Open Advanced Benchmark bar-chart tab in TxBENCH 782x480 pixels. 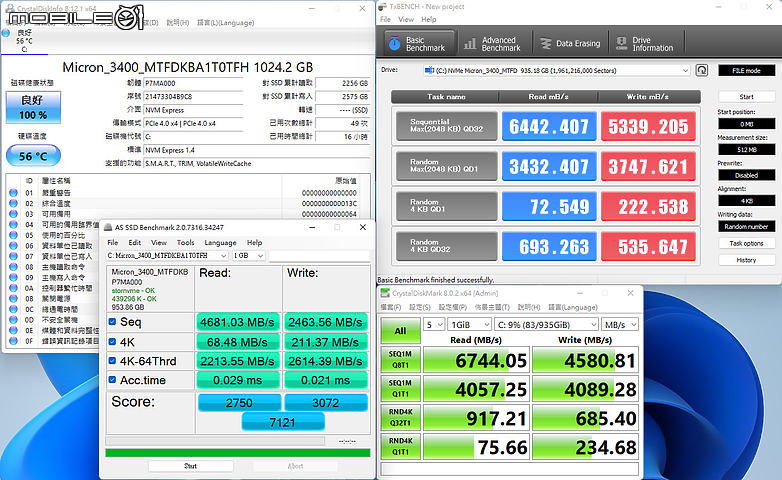492,43
